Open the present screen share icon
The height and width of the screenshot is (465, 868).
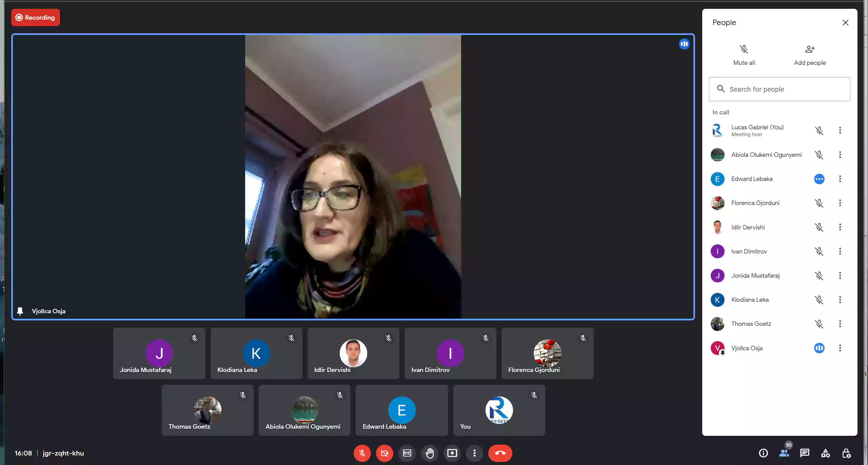(452, 453)
